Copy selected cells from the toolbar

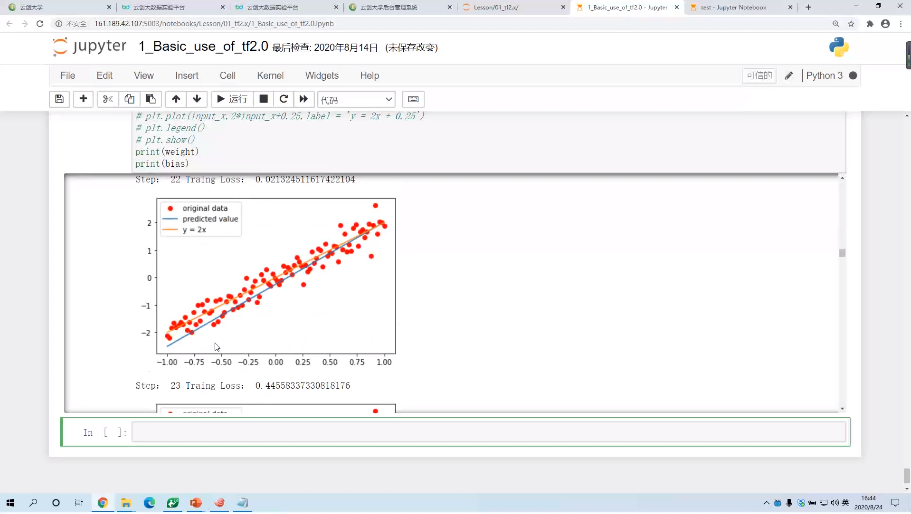(x=129, y=99)
